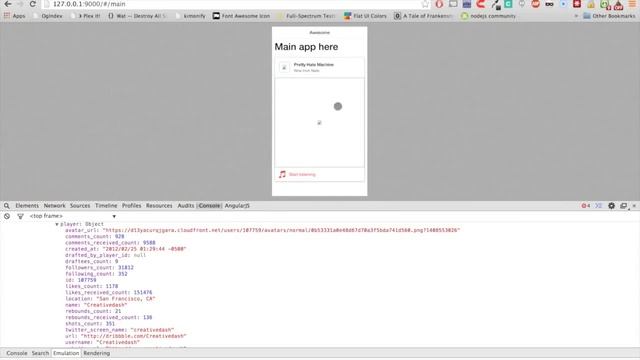The image size is (640, 360).
Task: Click the music note icon in the app
Action: 282,174
